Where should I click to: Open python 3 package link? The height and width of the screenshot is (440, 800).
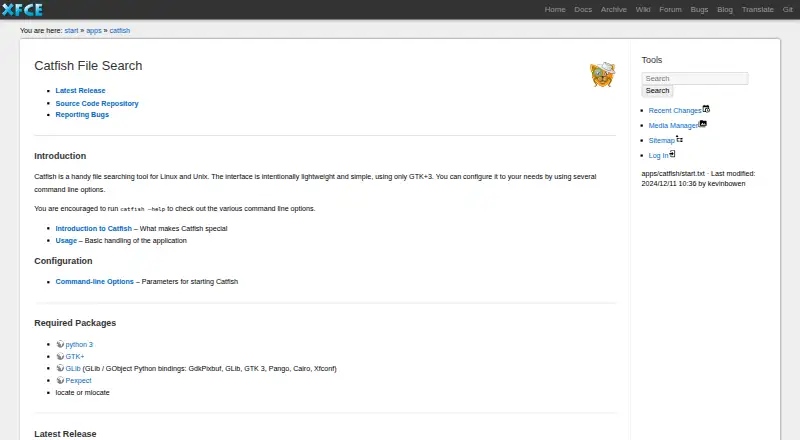(79, 345)
